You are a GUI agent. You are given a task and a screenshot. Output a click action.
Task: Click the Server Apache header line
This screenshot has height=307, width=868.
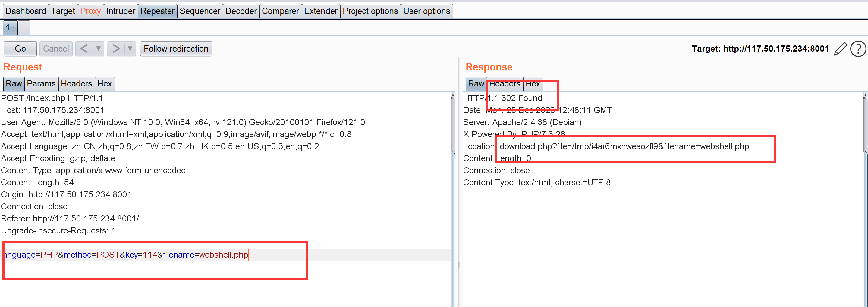[522, 122]
